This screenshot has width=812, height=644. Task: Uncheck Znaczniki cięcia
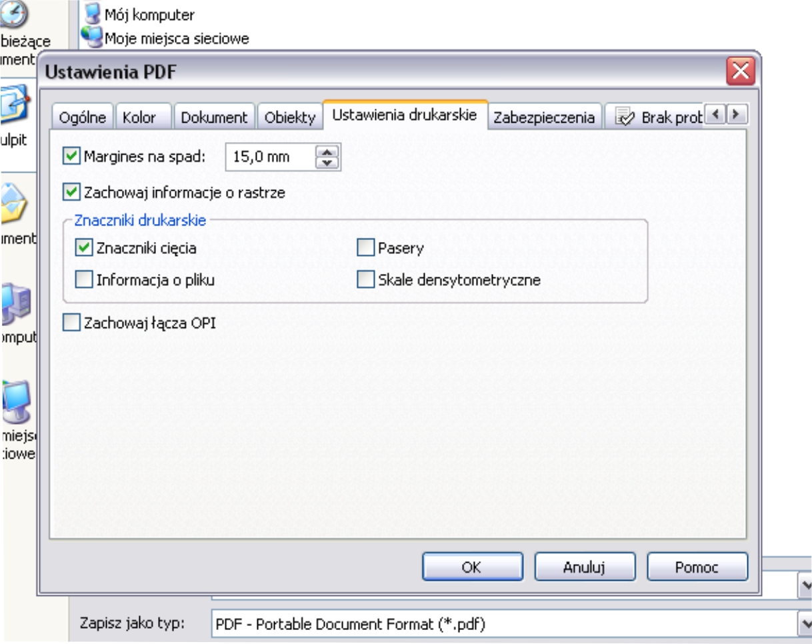point(84,248)
